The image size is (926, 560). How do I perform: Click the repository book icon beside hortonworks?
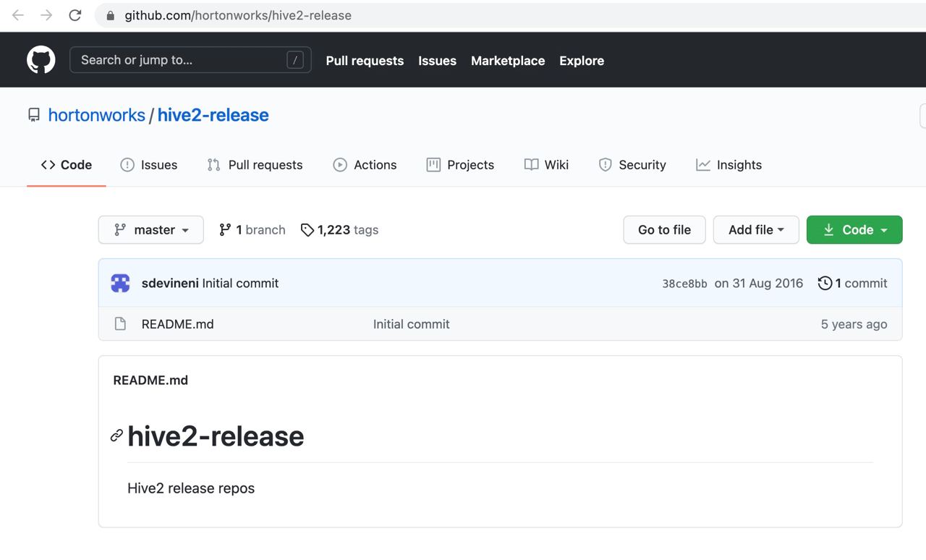(x=34, y=115)
